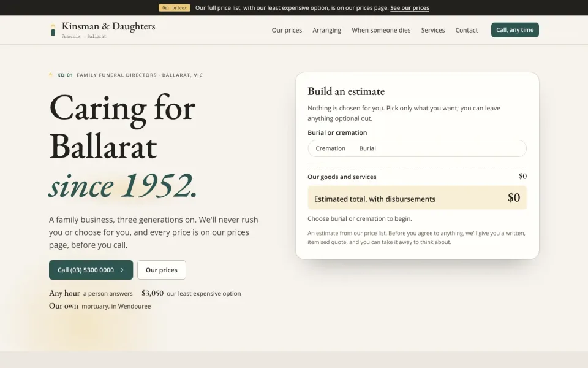
Task: Click the Build an estimate heading
Action: tap(346, 91)
